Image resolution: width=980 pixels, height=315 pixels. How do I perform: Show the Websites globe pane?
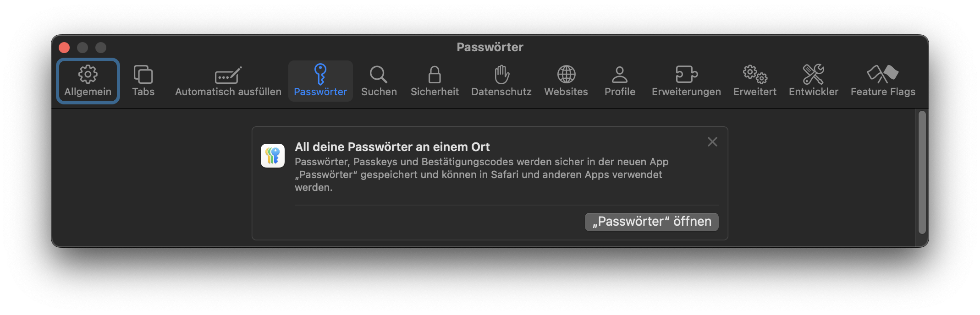pyautogui.click(x=566, y=81)
